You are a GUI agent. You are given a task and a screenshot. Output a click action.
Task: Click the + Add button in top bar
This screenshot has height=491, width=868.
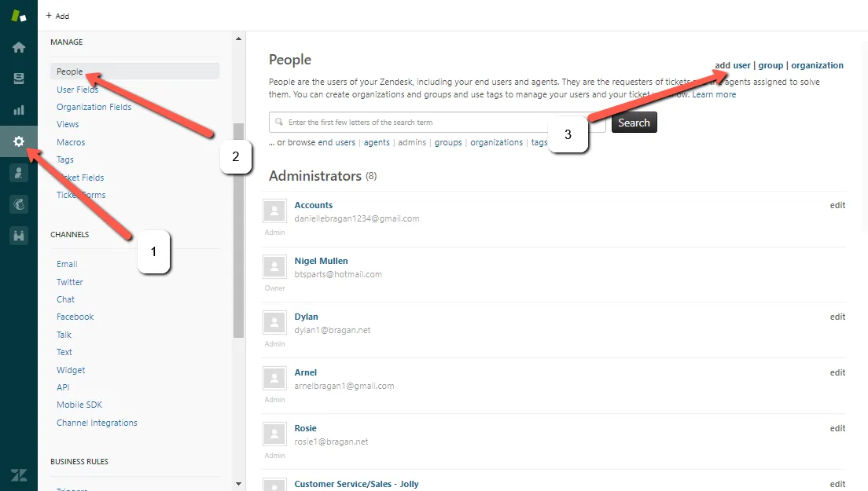(57, 16)
